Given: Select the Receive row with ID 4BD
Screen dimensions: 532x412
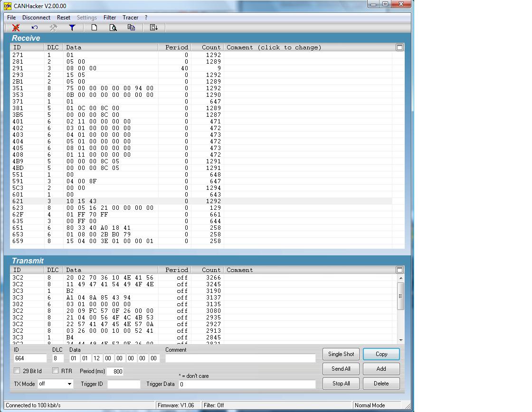Looking at the screenshot, I should click(201, 168).
